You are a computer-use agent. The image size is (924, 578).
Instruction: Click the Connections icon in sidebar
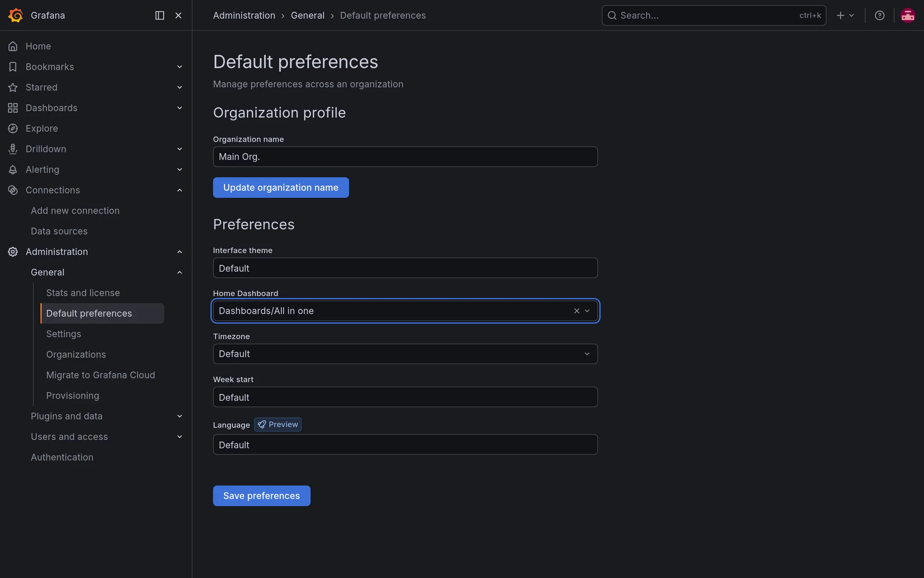point(13,190)
